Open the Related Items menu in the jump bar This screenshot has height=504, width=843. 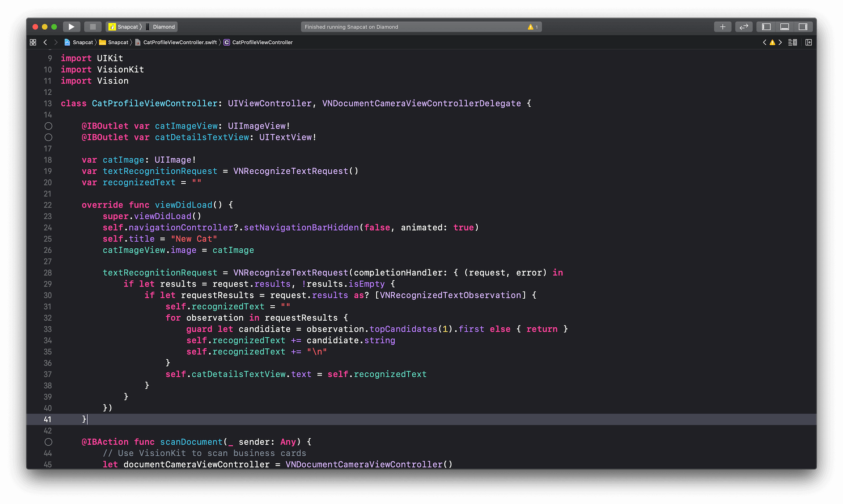pos(33,42)
